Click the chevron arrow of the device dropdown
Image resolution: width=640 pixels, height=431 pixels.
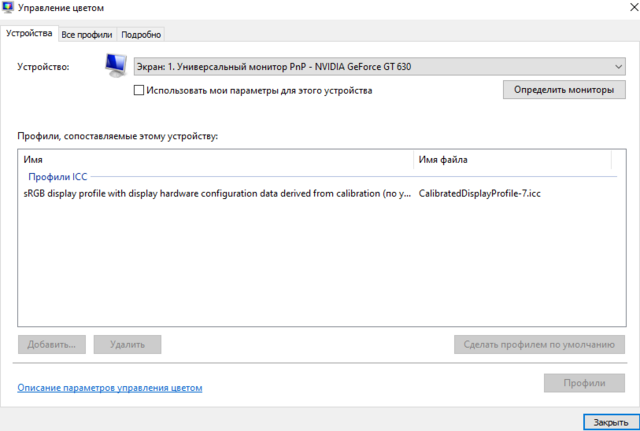617,67
